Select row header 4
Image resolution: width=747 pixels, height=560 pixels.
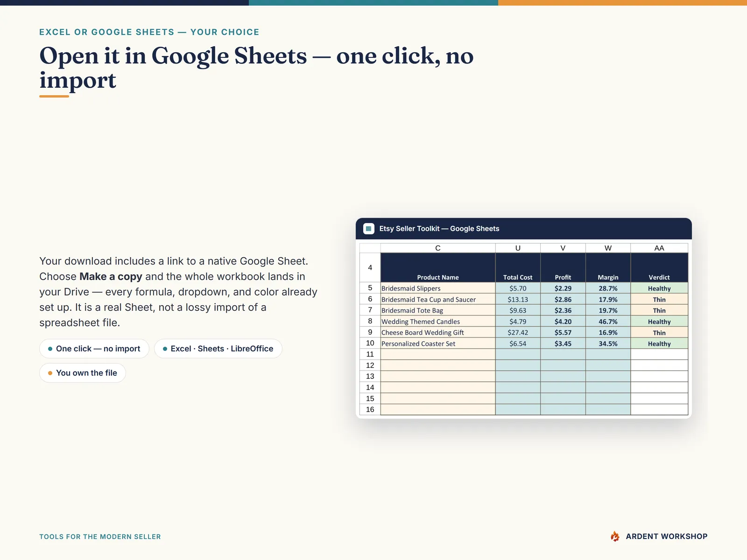(x=370, y=267)
